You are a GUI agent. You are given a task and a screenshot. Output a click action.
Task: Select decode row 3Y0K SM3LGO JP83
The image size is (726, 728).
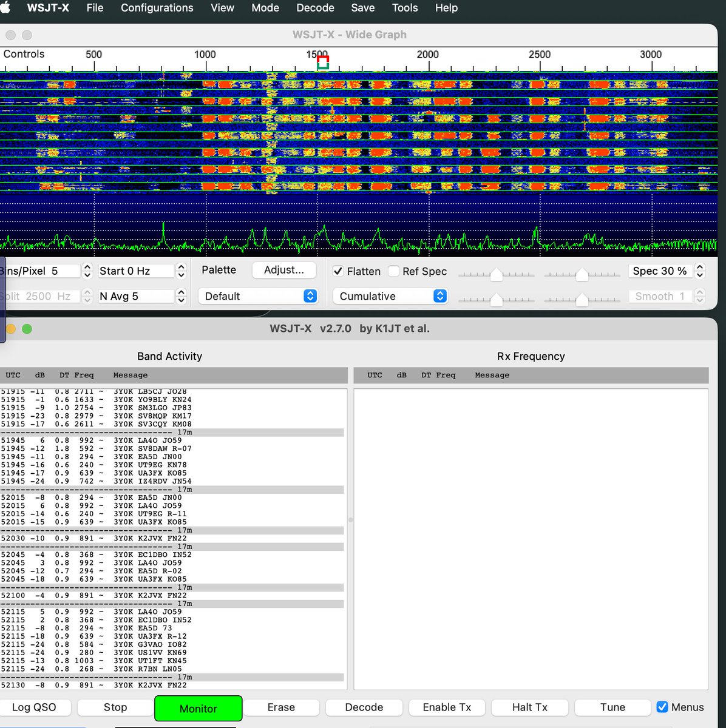point(173,408)
